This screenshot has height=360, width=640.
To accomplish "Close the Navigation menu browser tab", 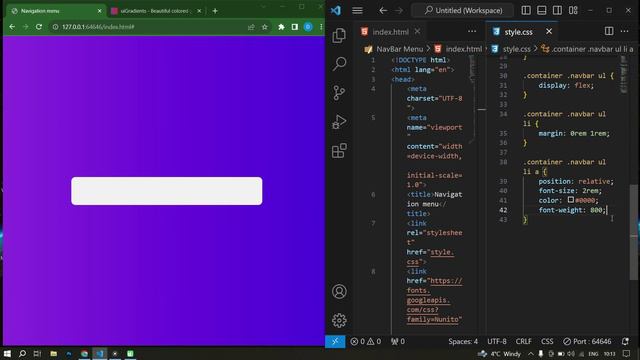I will pyautogui.click(x=99, y=11).
